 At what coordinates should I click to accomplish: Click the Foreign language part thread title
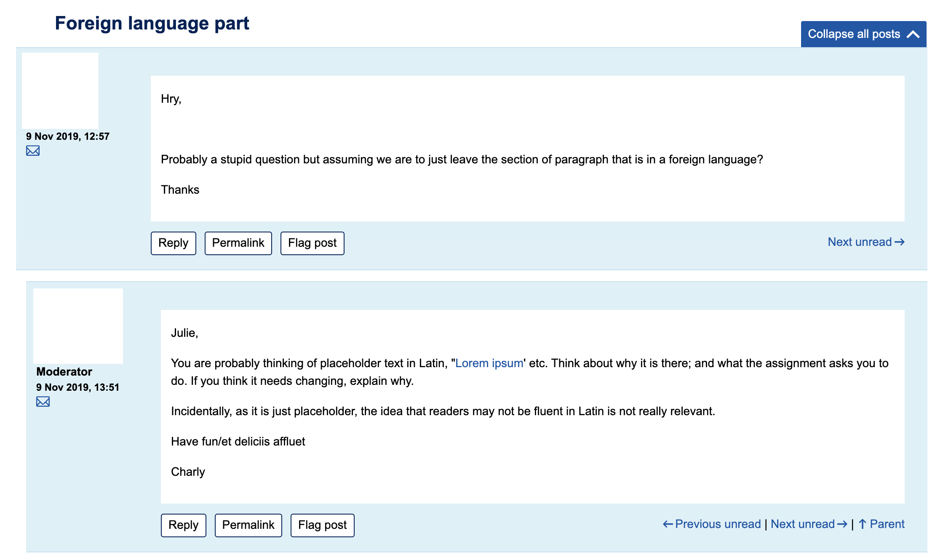[152, 23]
